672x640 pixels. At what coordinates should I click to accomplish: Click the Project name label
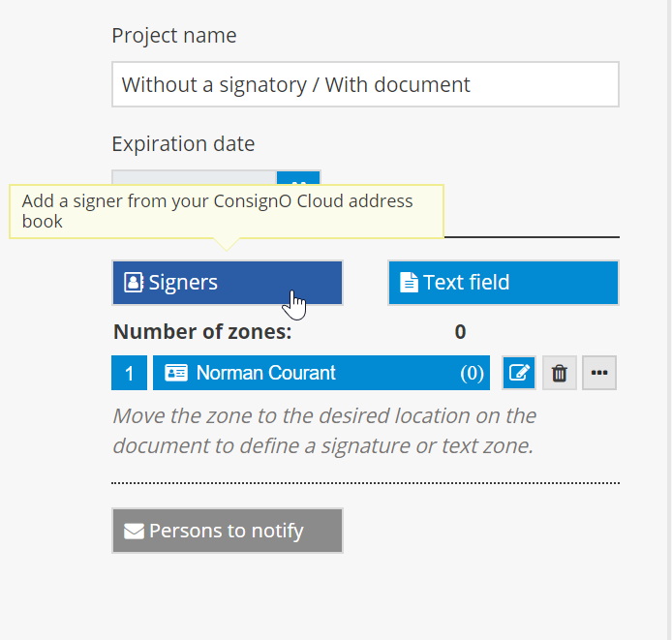point(173,36)
